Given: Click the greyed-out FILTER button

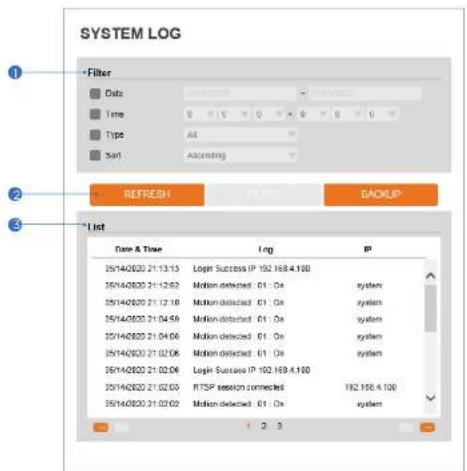Looking at the screenshot, I should point(263,194).
